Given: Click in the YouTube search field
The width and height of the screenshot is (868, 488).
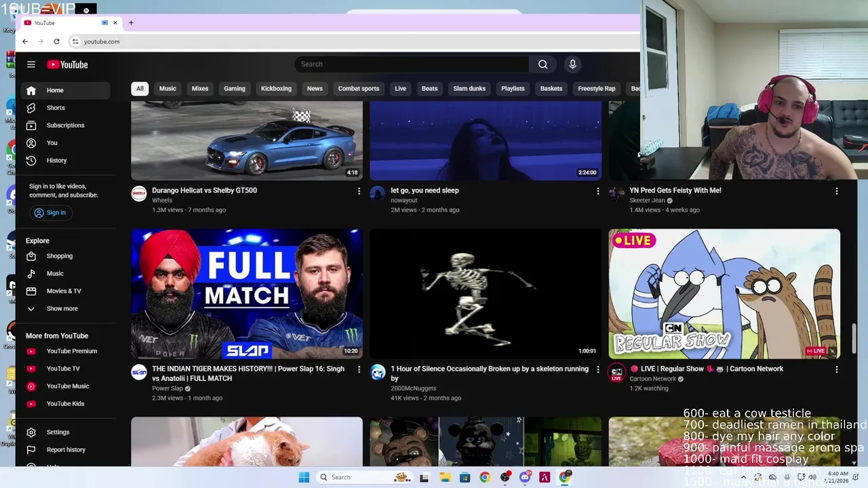Looking at the screenshot, I should tap(412, 64).
